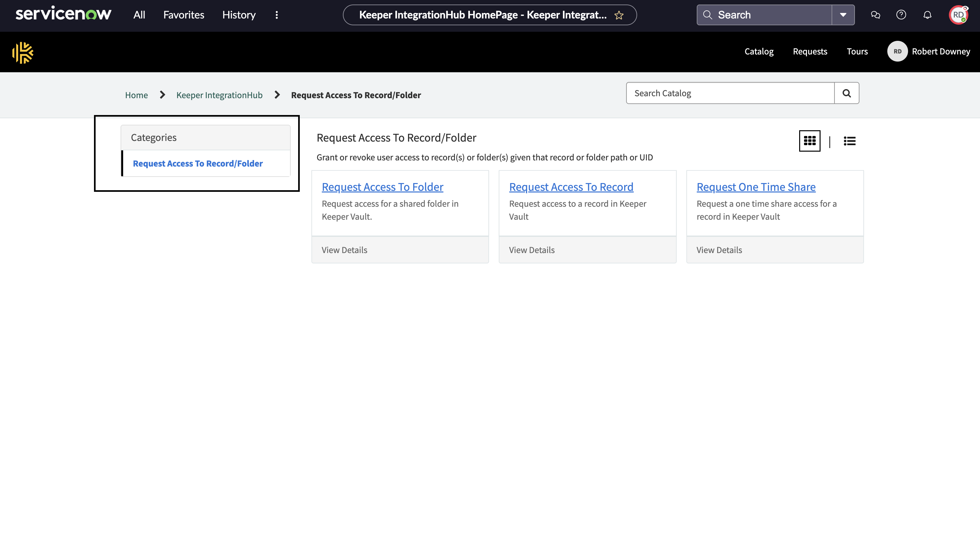Click the Keeper logo icon

(x=23, y=52)
